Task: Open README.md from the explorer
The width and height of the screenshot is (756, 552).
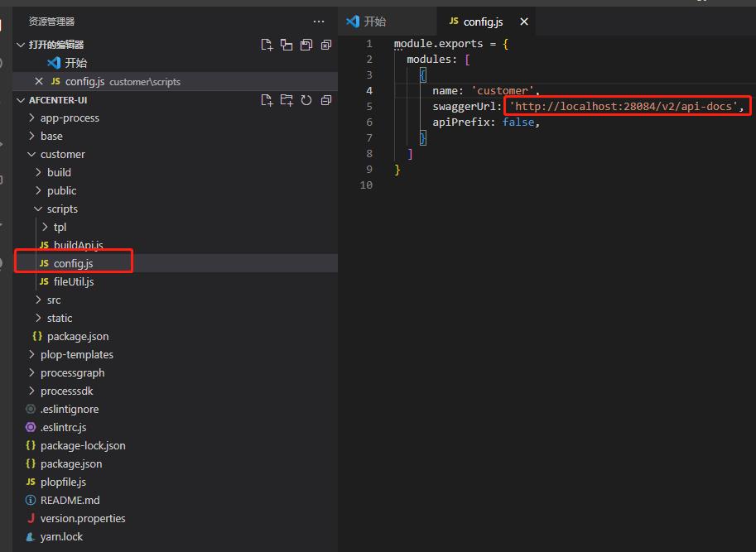Action: coord(70,500)
